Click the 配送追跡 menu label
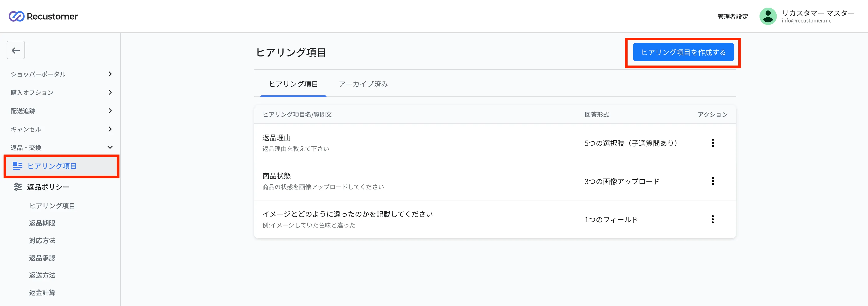Viewport: 868px width, 306px height. click(x=23, y=111)
